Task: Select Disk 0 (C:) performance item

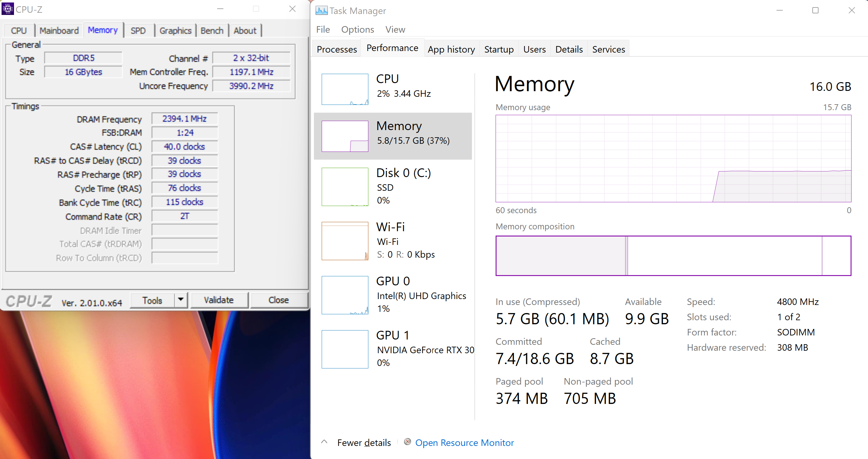Action: 393,186
